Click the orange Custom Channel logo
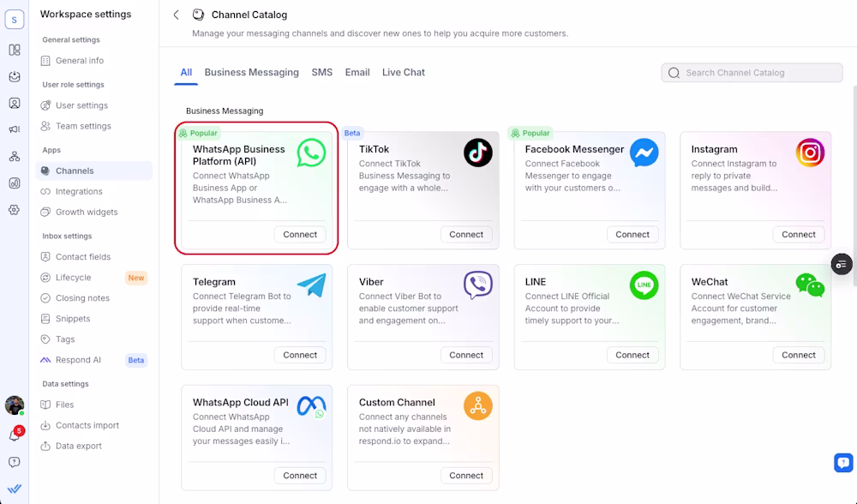Image resolution: width=857 pixels, height=504 pixels. 477,405
